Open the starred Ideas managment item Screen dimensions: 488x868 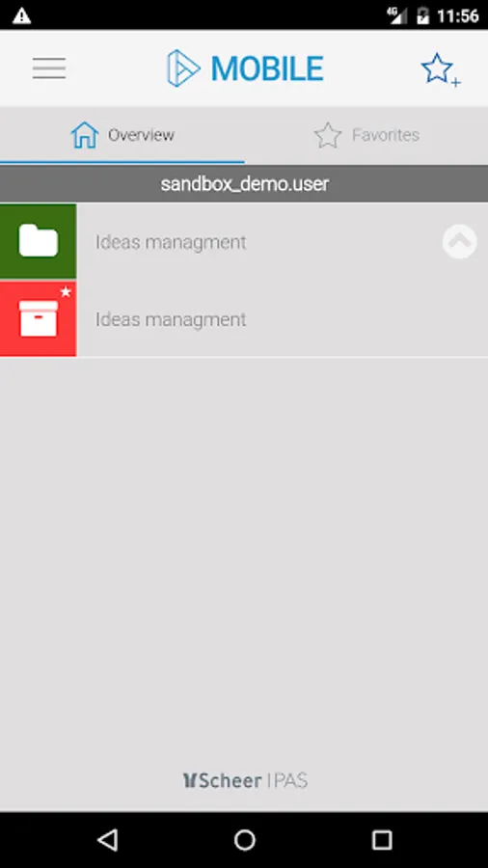point(244,319)
